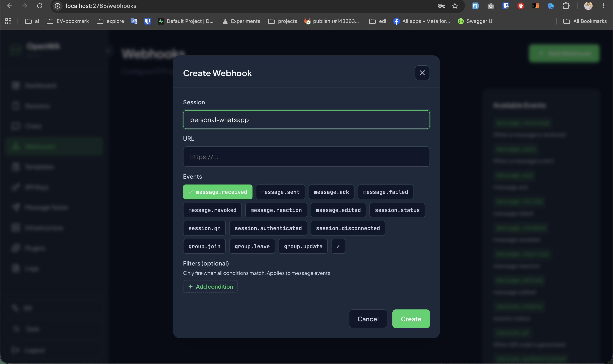Open the blue shield lock extension

506,6
